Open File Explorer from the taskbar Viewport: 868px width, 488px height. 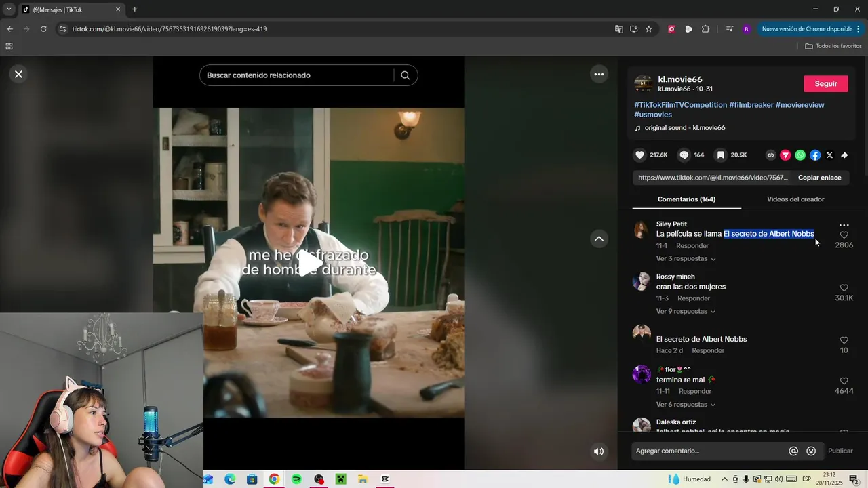pos(363,479)
